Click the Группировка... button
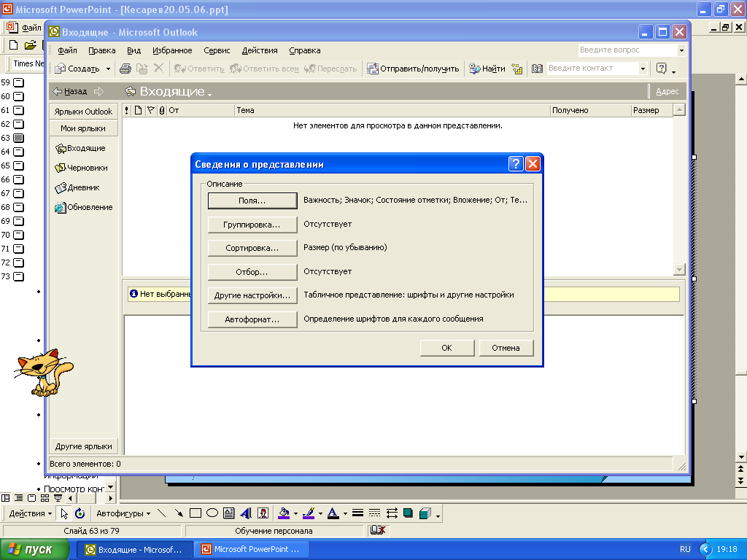 pyautogui.click(x=252, y=225)
